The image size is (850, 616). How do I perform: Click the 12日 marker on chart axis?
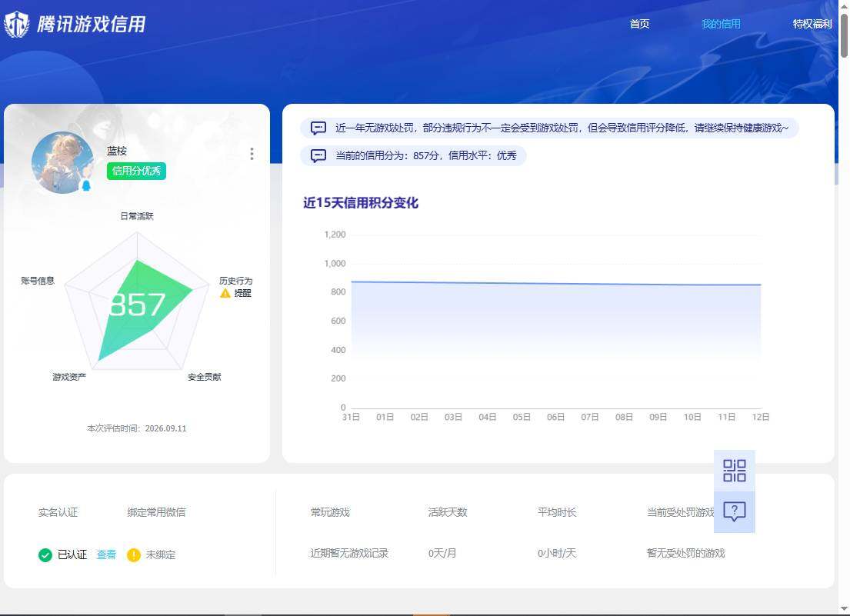[x=761, y=417]
